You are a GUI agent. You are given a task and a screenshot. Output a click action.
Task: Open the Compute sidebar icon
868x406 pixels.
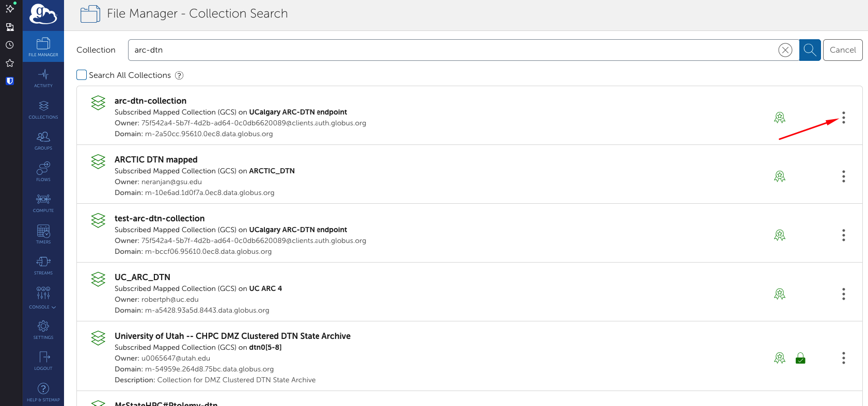coord(43,203)
